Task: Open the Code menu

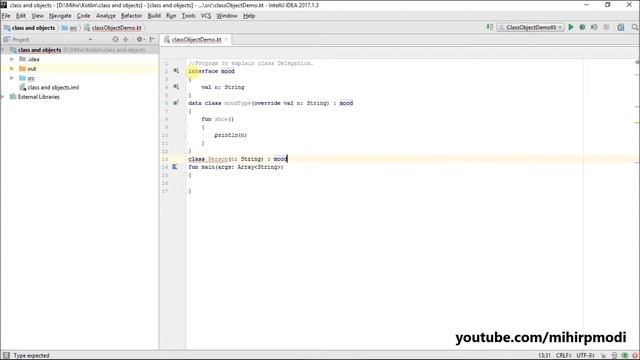Action: (84, 16)
